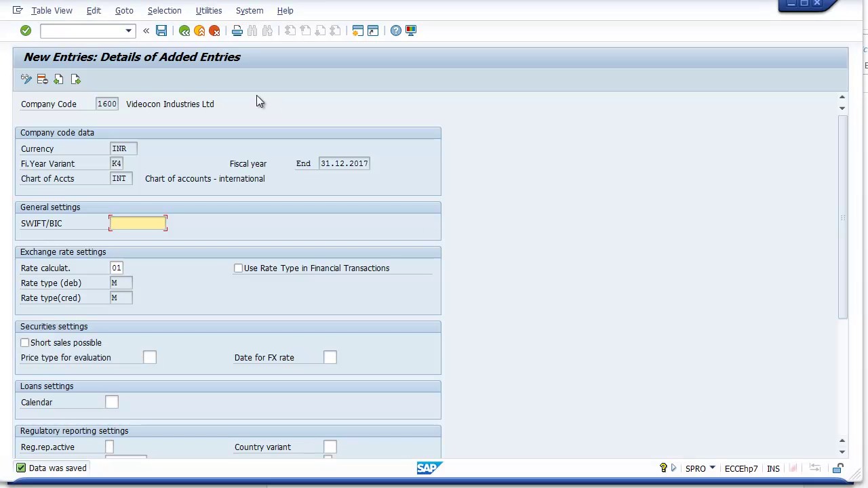Open the Edit menu
The image size is (868, 488).
click(x=94, y=10)
